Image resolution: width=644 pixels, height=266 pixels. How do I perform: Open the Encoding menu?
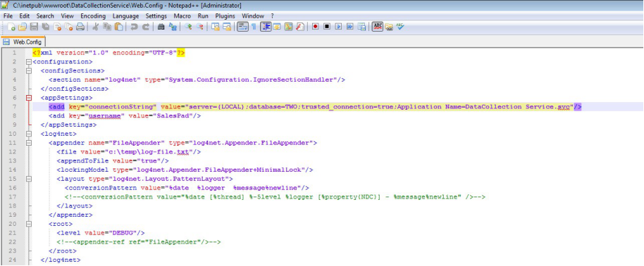tap(93, 16)
